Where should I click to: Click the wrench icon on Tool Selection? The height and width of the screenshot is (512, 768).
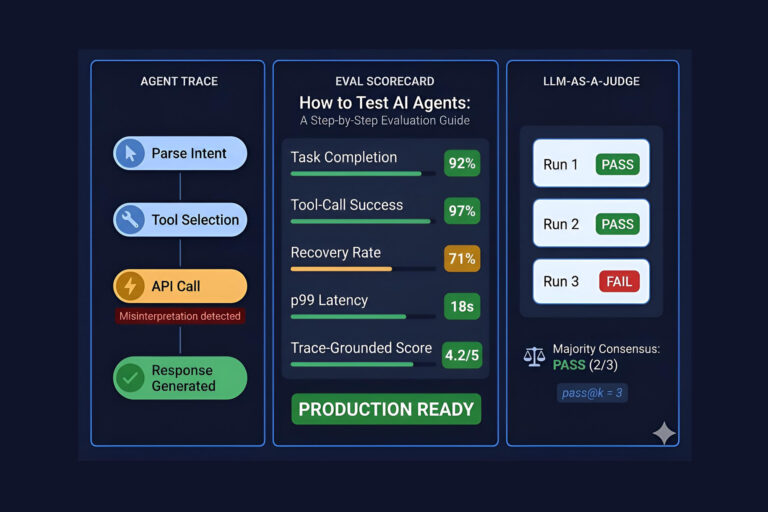click(130, 219)
